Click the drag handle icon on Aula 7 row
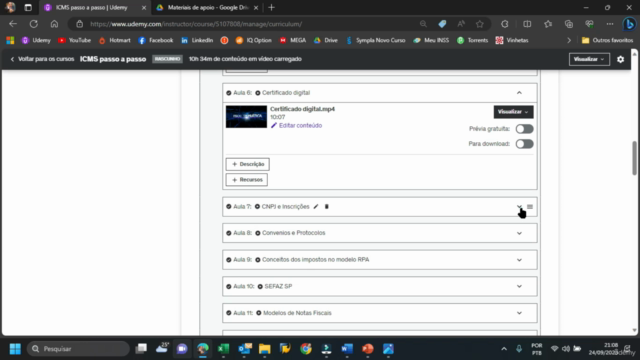Viewport: 640px width, 360px height. point(530,207)
